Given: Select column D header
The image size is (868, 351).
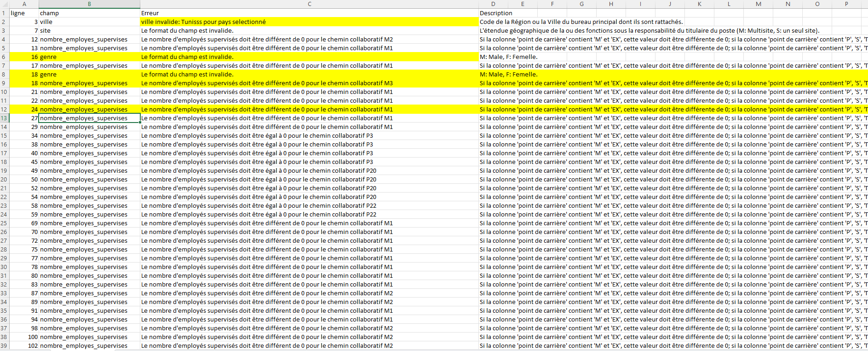Looking at the screenshot, I should (x=493, y=4).
